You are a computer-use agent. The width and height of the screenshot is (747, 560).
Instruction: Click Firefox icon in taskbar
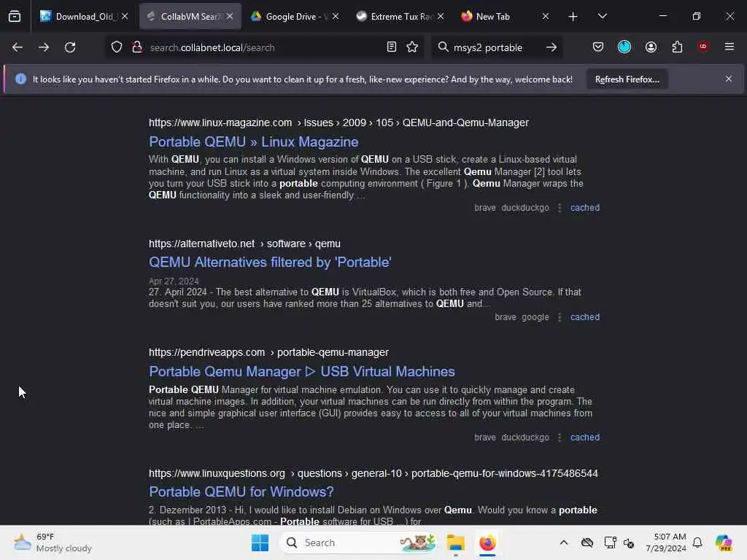point(487,542)
